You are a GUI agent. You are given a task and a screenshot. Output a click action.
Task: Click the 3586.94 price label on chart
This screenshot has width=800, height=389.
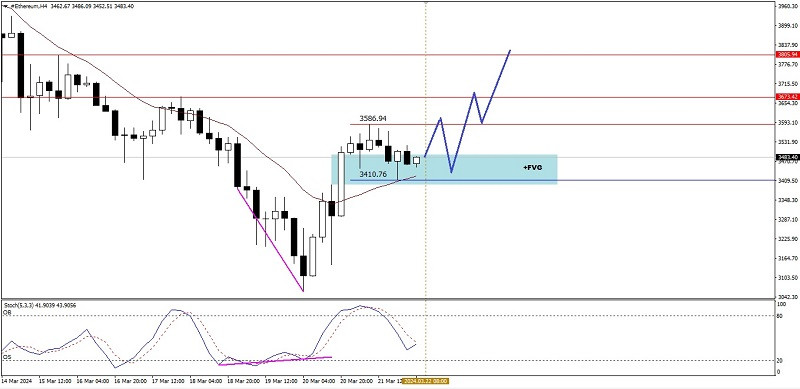click(x=373, y=118)
